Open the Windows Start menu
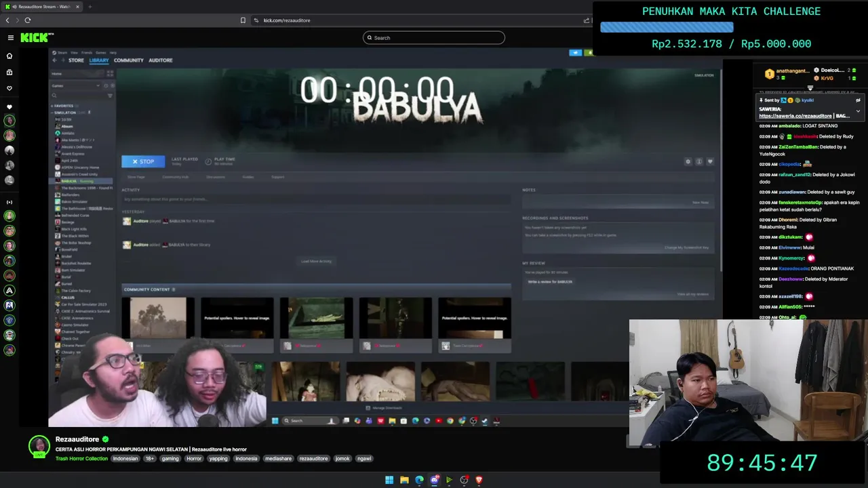 (389, 480)
